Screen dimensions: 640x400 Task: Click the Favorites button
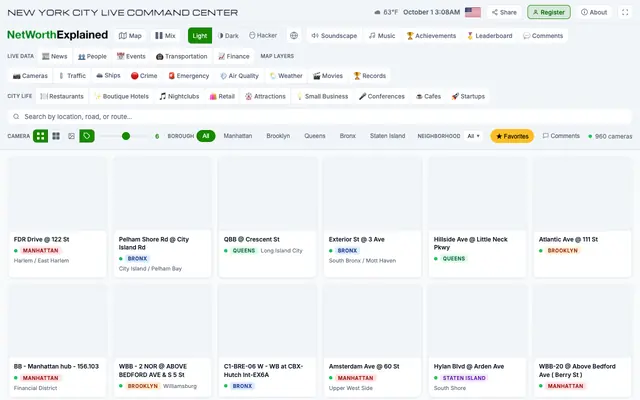coord(512,136)
